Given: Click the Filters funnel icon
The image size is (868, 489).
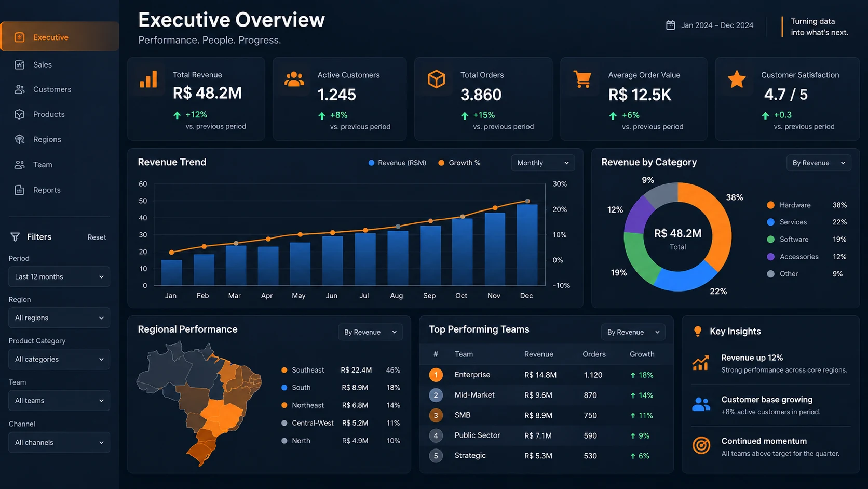Looking at the screenshot, I should 15,237.
